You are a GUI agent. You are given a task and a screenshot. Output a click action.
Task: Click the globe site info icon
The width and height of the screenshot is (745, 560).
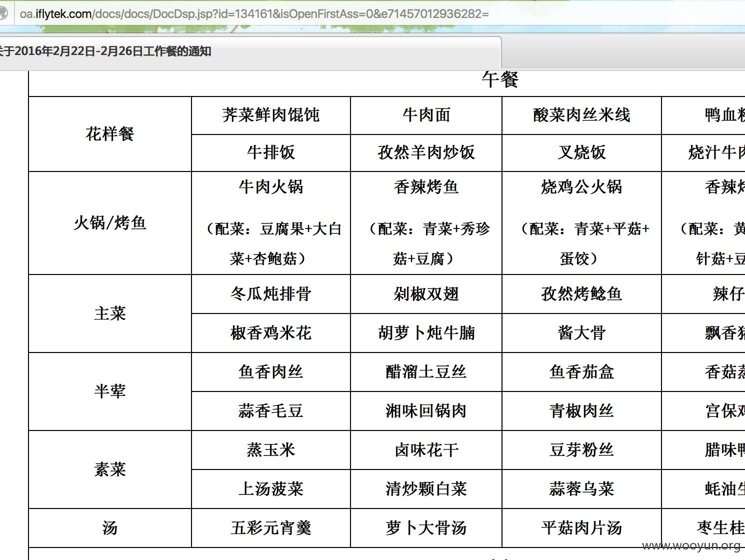(x=3, y=13)
